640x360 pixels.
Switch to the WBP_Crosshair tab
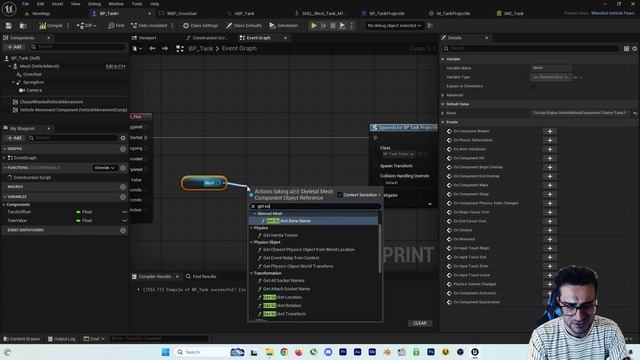point(182,13)
